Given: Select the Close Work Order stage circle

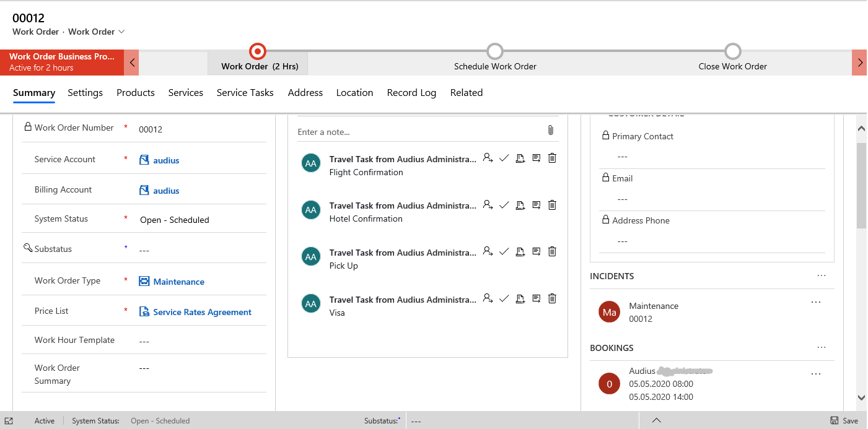Looking at the screenshot, I should (732, 51).
